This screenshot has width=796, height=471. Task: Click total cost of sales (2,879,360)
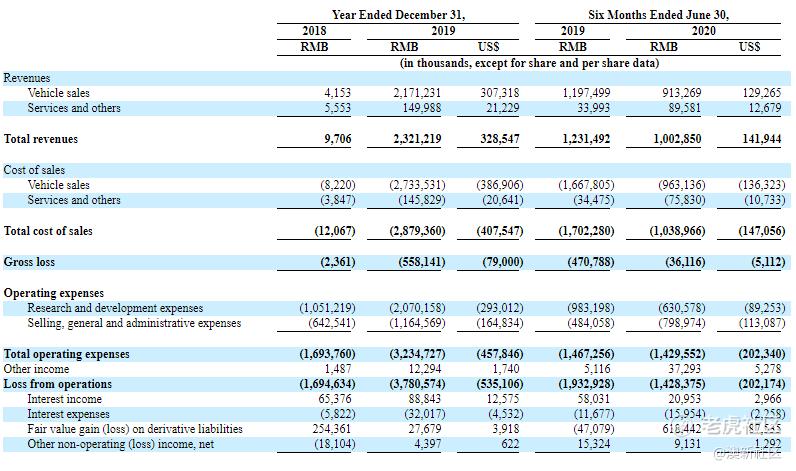(417, 231)
